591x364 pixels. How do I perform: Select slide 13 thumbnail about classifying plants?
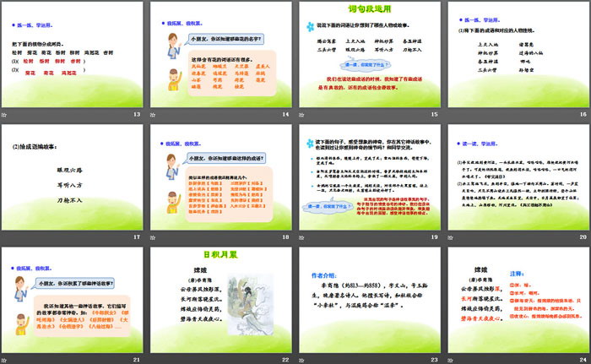pos(73,54)
